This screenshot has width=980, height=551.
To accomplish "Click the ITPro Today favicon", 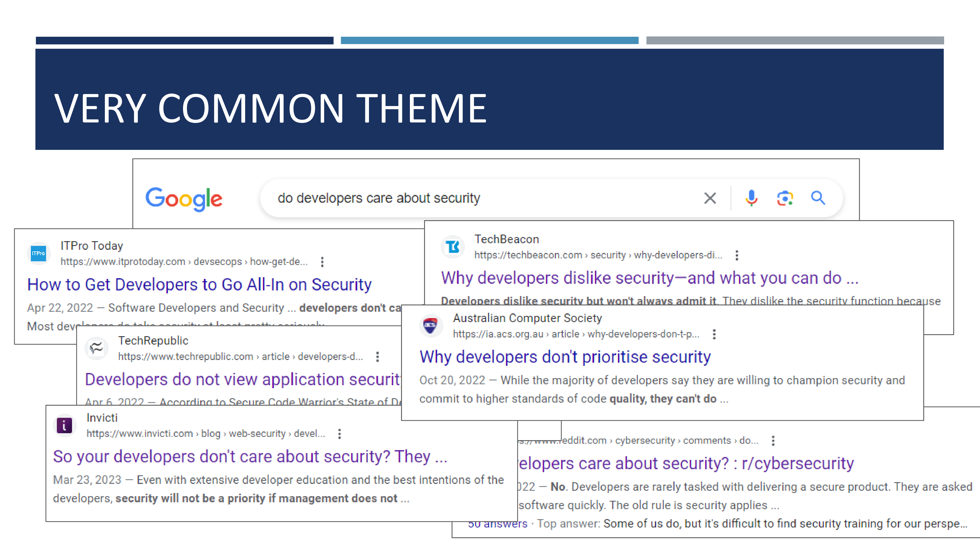I will [x=38, y=253].
